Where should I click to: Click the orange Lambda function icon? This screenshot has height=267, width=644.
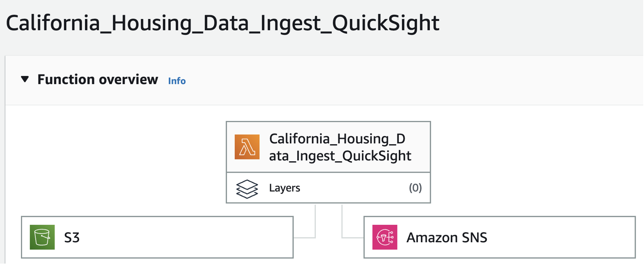click(x=247, y=147)
